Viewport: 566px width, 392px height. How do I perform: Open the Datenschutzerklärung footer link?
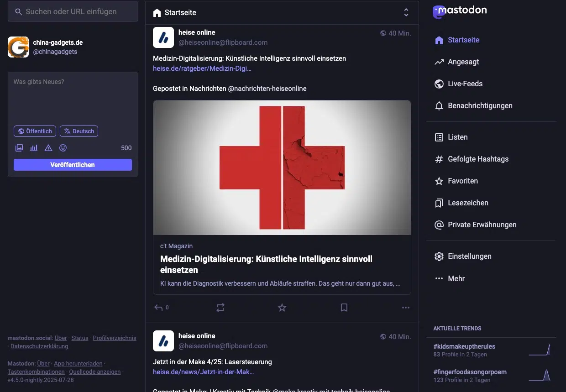(39, 346)
